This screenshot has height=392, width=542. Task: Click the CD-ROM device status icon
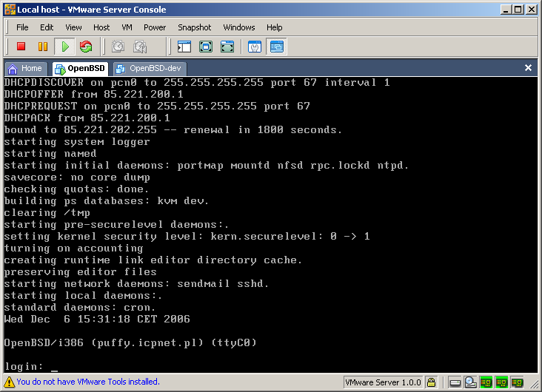click(470, 382)
